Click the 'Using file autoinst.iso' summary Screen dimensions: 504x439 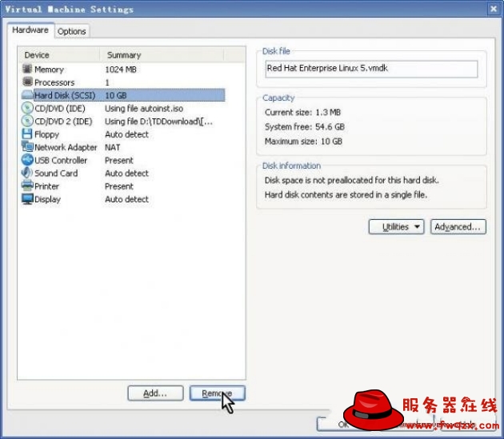[144, 108]
